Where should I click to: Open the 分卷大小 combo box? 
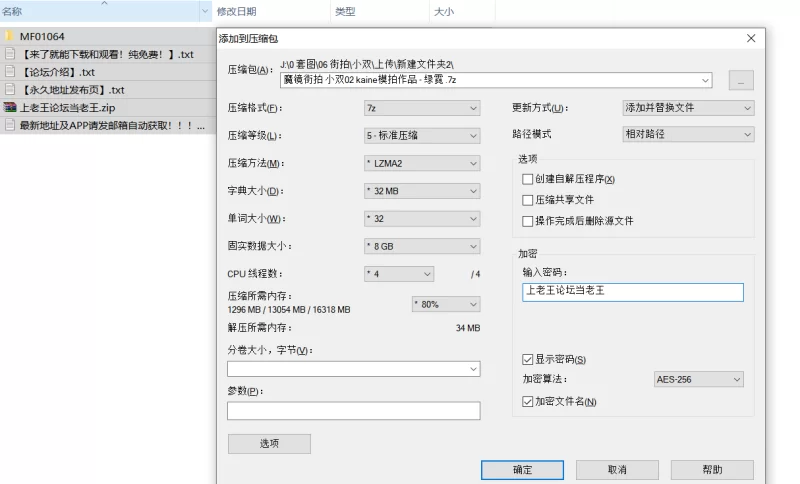click(x=354, y=369)
